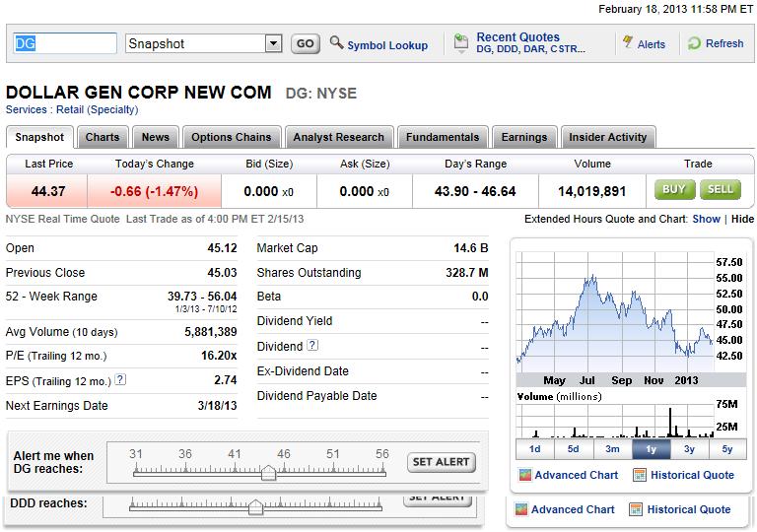Image resolution: width=757 pixels, height=532 pixels.
Task: Expand the Snapshot view dropdown
Action: point(273,43)
